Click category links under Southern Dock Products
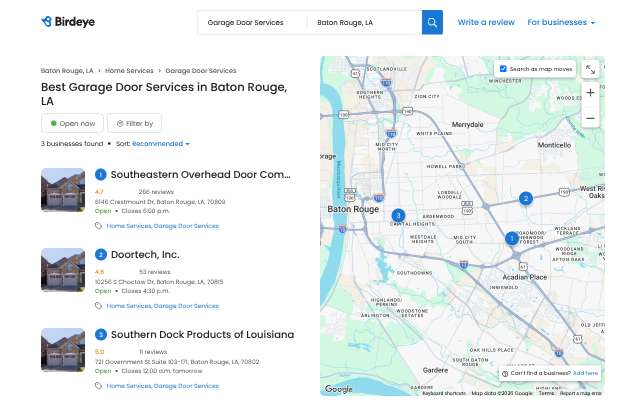The height and width of the screenshot is (400, 640). 163,386
